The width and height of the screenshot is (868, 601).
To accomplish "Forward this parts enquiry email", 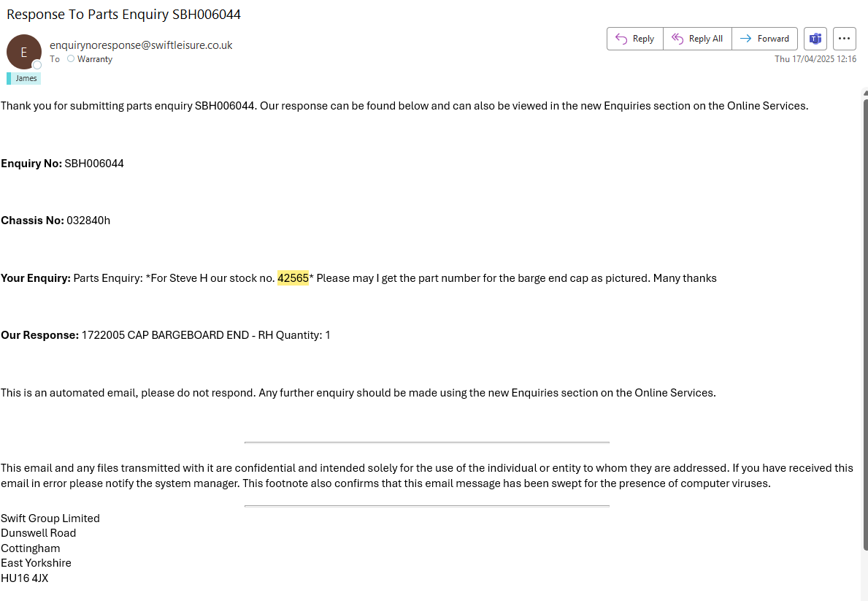I will [764, 39].
